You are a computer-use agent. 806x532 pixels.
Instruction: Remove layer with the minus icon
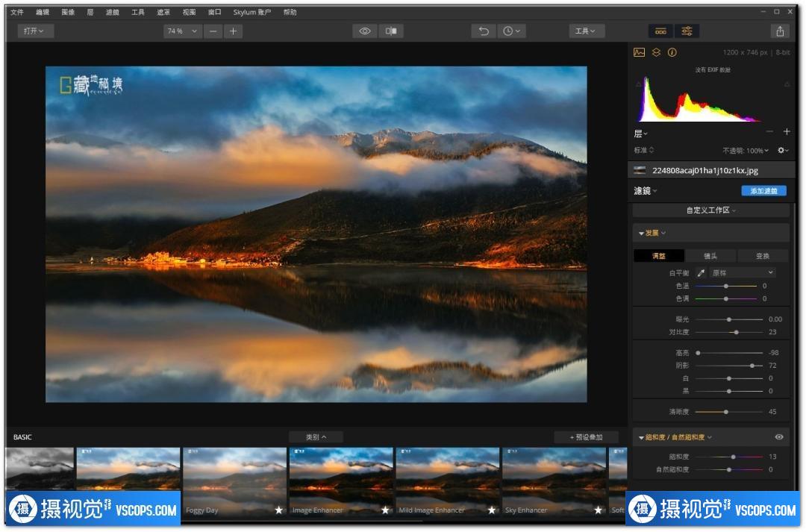(x=769, y=132)
